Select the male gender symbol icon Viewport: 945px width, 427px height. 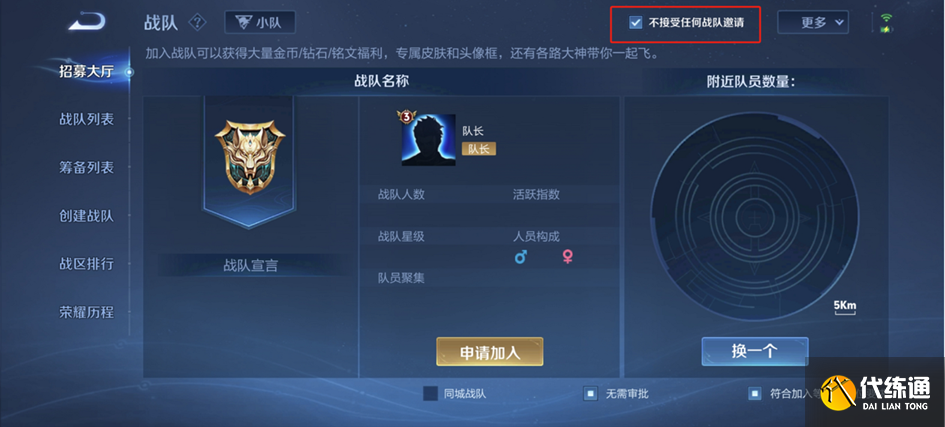pyautogui.click(x=521, y=257)
